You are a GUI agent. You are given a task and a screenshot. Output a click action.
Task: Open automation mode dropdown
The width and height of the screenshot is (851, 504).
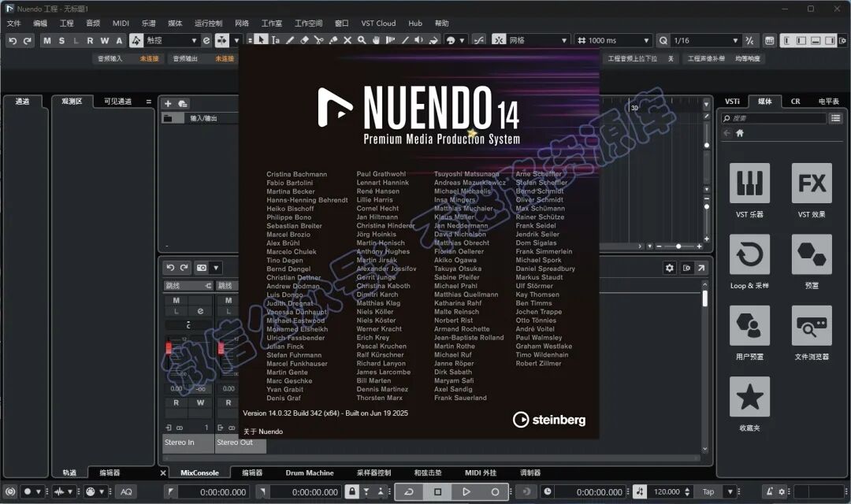[170, 40]
